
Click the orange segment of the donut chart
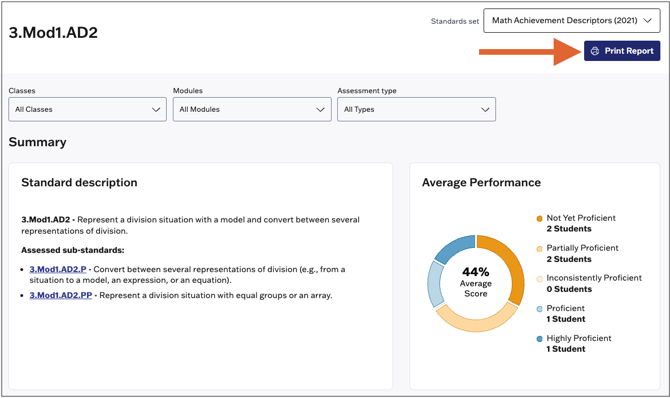(512, 265)
